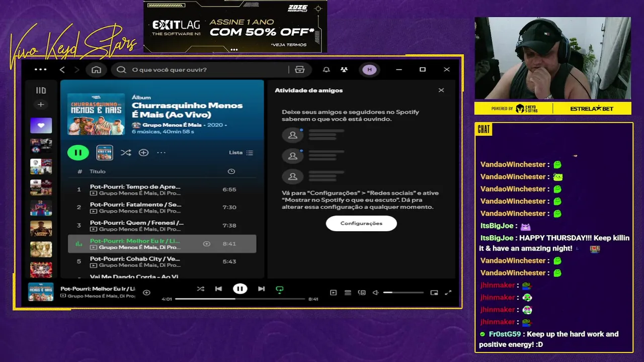
Task: Click the 'EstrelaBet' sponsor logo
Action: click(592, 109)
